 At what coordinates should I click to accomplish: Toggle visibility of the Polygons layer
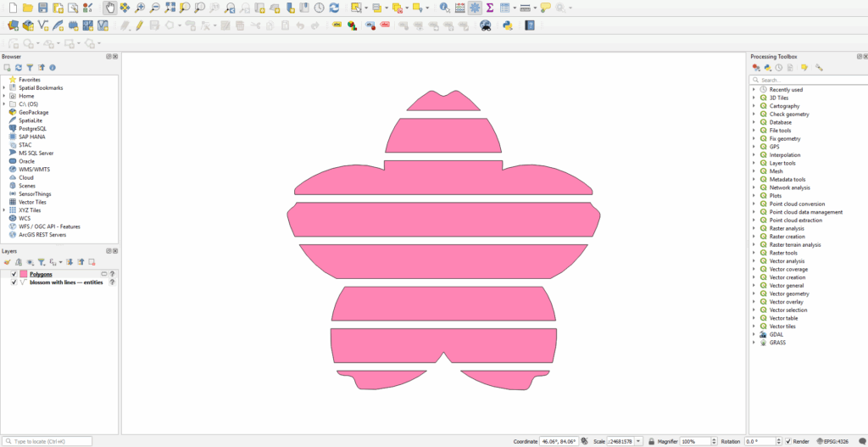(14, 274)
